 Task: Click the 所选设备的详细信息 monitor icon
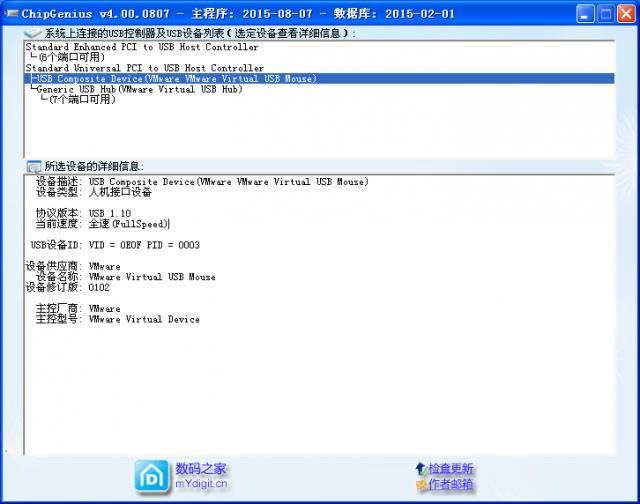pyautogui.click(x=33, y=166)
